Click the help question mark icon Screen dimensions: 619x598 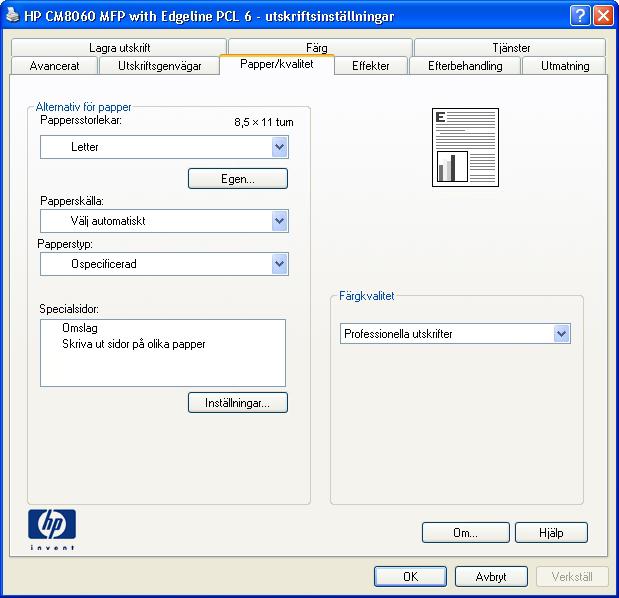point(580,16)
